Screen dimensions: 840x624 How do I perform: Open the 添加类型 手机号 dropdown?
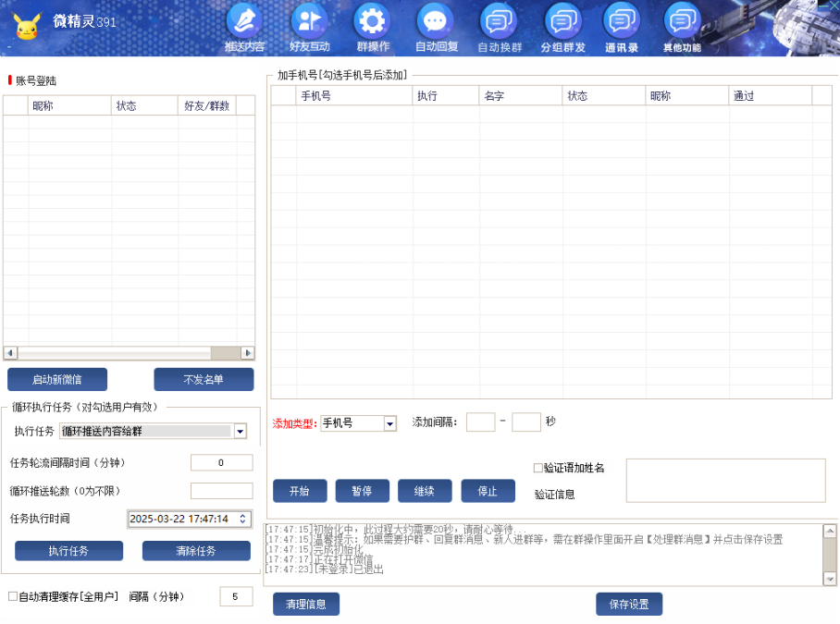pyautogui.click(x=389, y=423)
